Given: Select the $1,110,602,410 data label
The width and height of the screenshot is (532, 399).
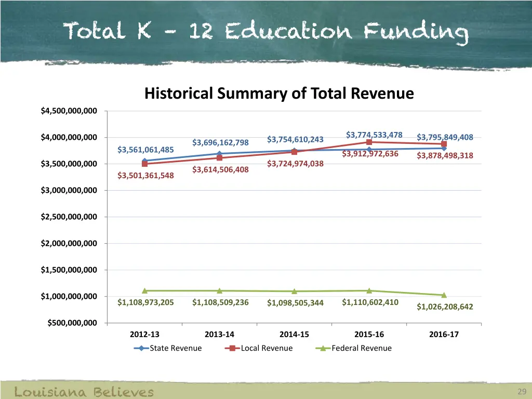Looking at the screenshot, I should click(x=370, y=302).
